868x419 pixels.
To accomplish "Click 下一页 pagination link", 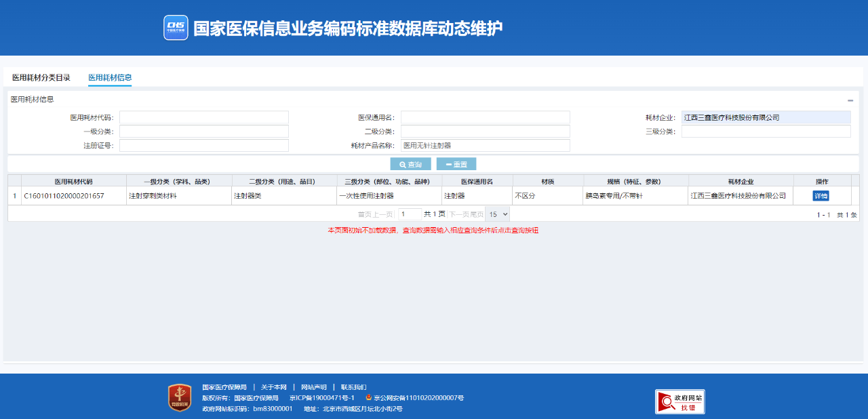I will (x=459, y=214).
